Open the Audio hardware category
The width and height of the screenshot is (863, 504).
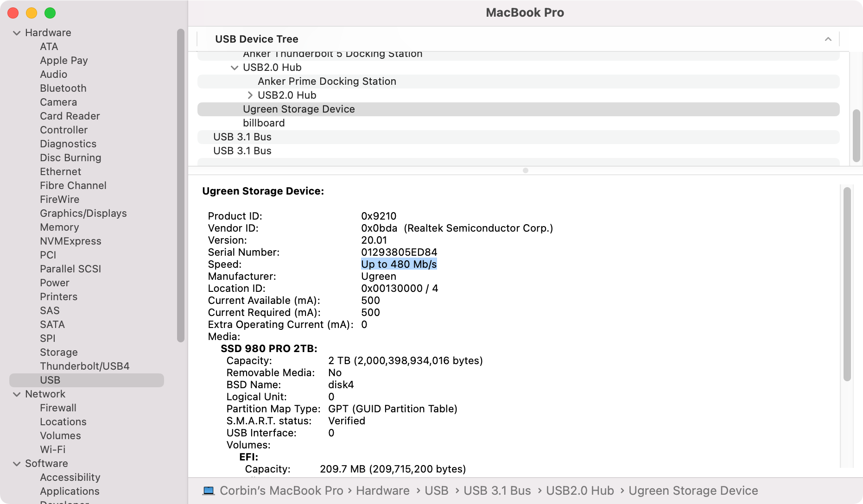pyautogui.click(x=54, y=75)
